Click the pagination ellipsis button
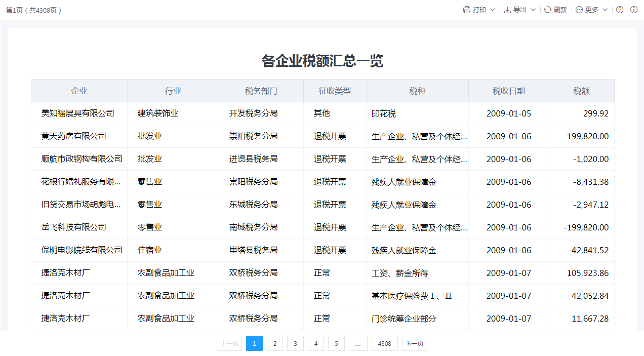644x356 pixels. pos(358,343)
